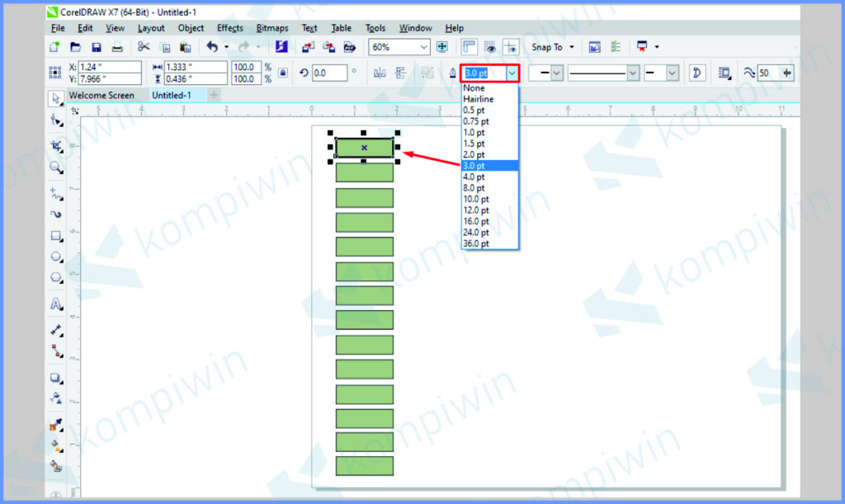The width and height of the screenshot is (845, 504).
Task: Toggle the lock ratio padlock button
Action: tap(283, 73)
